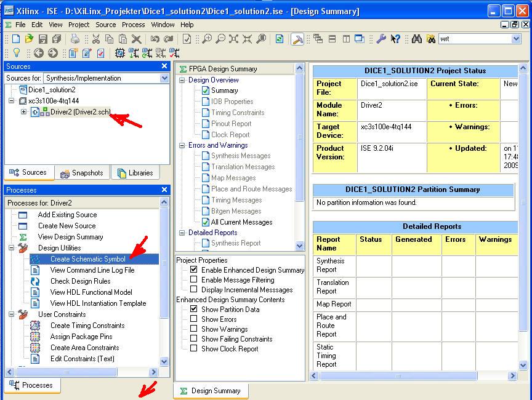Screen dimensions: 532x400
Task: Open the Sources for dropdown
Action: (x=164, y=78)
